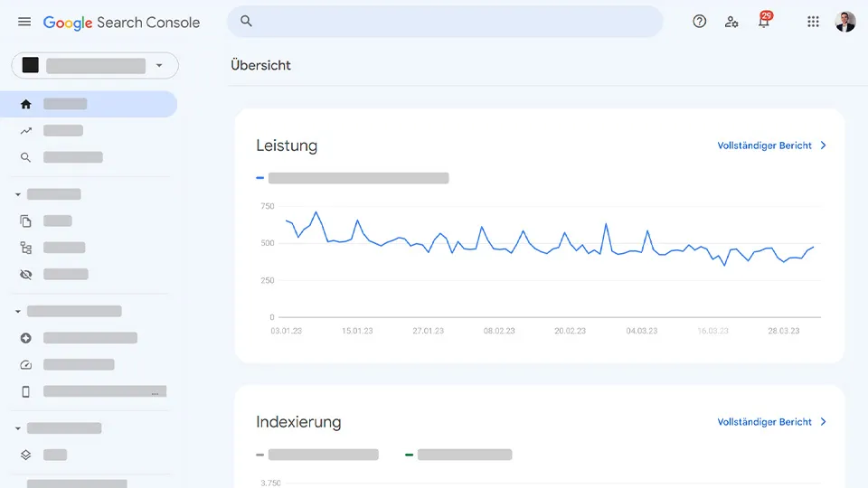Viewport: 868px width, 488px height.
Task: Click the gray legend entry in the Indexierung card
Action: [x=317, y=455]
